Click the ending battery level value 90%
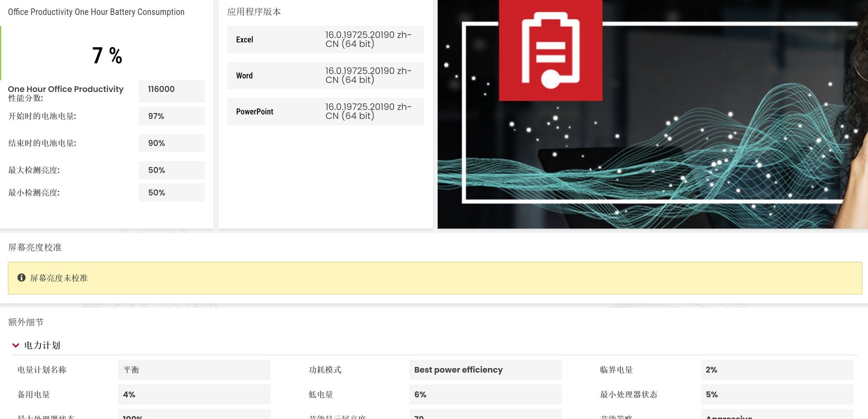Viewport: 868px width, 419px height. [x=171, y=143]
